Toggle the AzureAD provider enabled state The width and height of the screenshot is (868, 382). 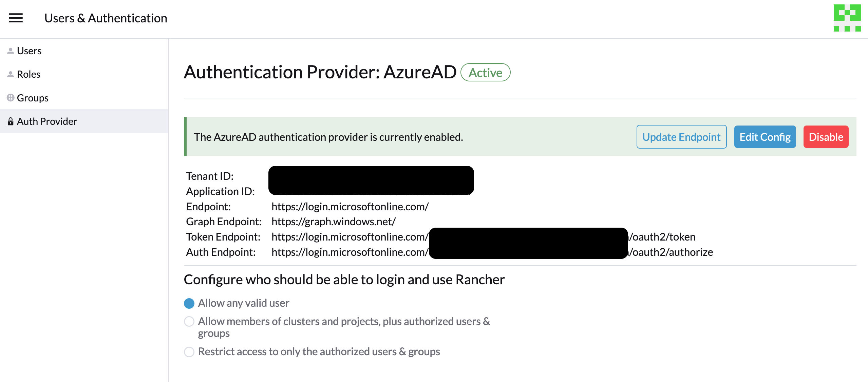(827, 137)
